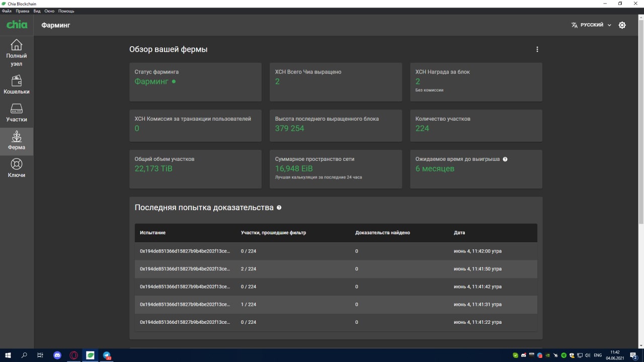Open Opera browser from the taskbar

pos(73,355)
